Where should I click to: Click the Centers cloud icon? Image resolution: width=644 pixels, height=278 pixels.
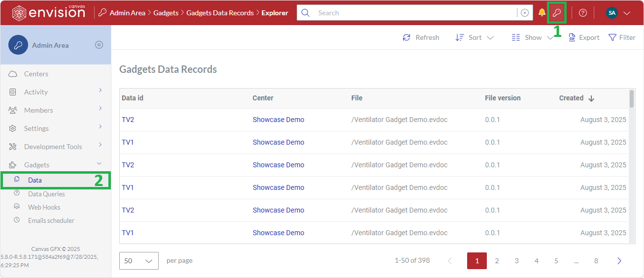click(x=13, y=74)
